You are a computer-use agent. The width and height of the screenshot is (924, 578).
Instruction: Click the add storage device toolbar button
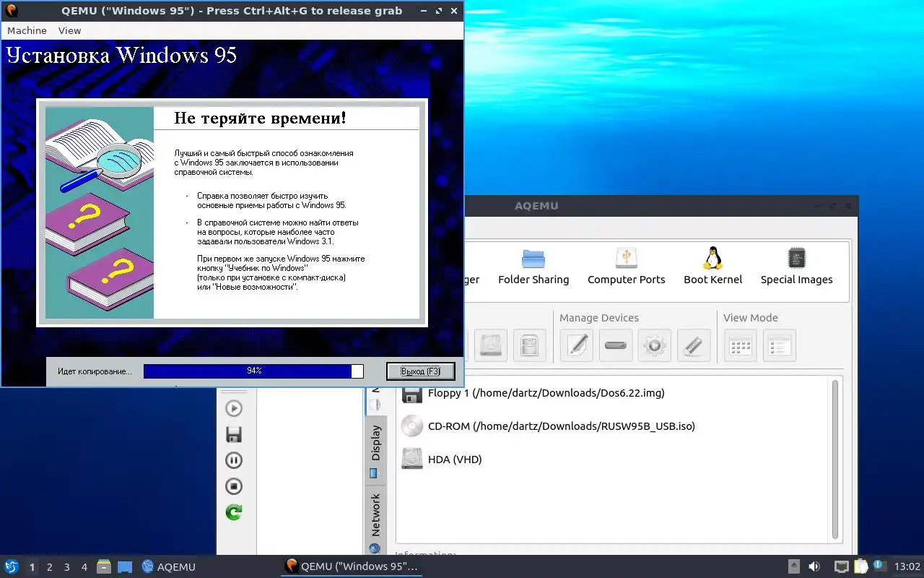(530, 345)
